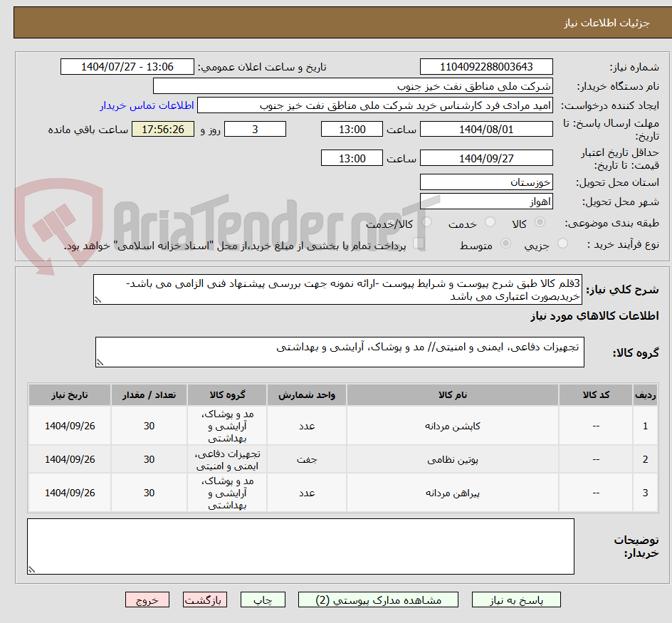Viewport: 672px width, 623px height.
Task: Click the خوزستان province field
Action: coord(486,182)
